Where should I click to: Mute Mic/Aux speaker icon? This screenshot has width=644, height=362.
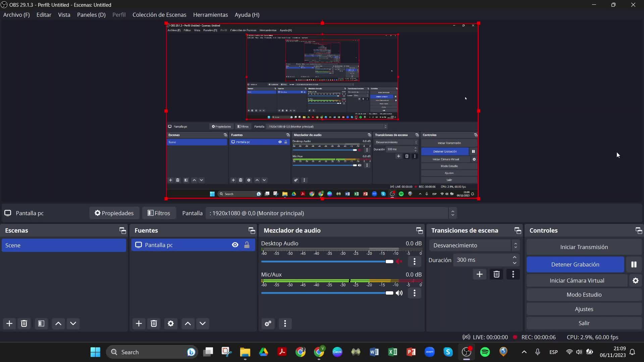pyautogui.click(x=399, y=293)
